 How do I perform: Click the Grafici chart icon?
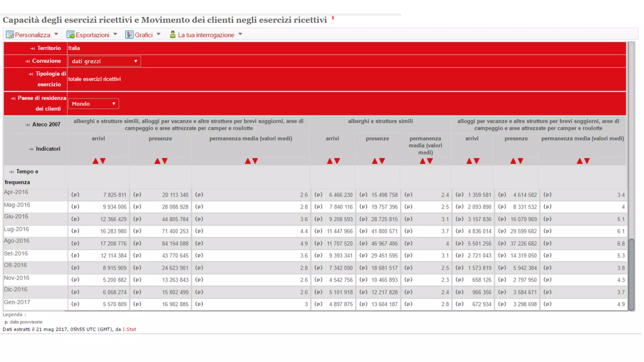(129, 35)
